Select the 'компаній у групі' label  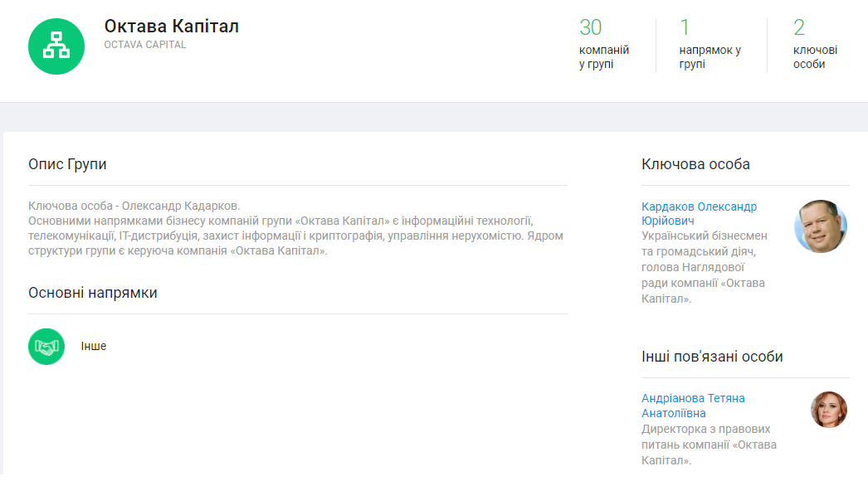(603, 56)
